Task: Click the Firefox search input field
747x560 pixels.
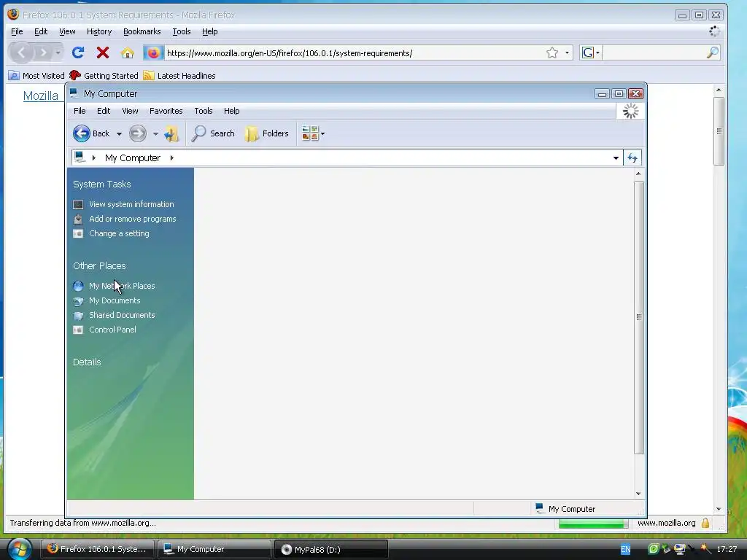Action: tap(653, 52)
